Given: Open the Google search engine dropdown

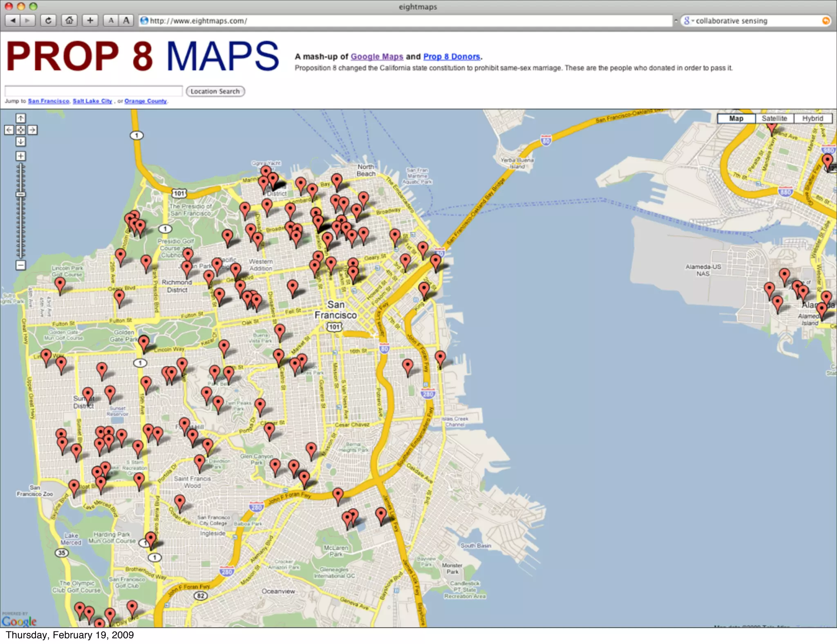Looking at the screenshot, I should point(689,21).
